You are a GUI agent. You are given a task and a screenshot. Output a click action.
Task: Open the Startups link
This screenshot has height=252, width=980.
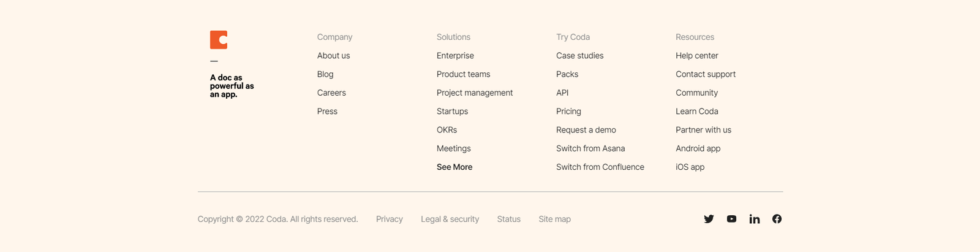click(452, 112)
